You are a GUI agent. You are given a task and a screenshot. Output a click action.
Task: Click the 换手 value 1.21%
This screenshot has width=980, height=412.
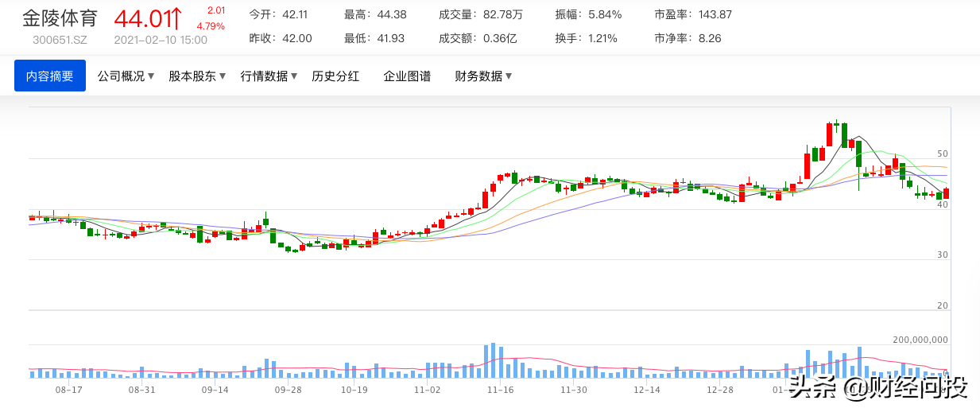[x=602, y=38]
